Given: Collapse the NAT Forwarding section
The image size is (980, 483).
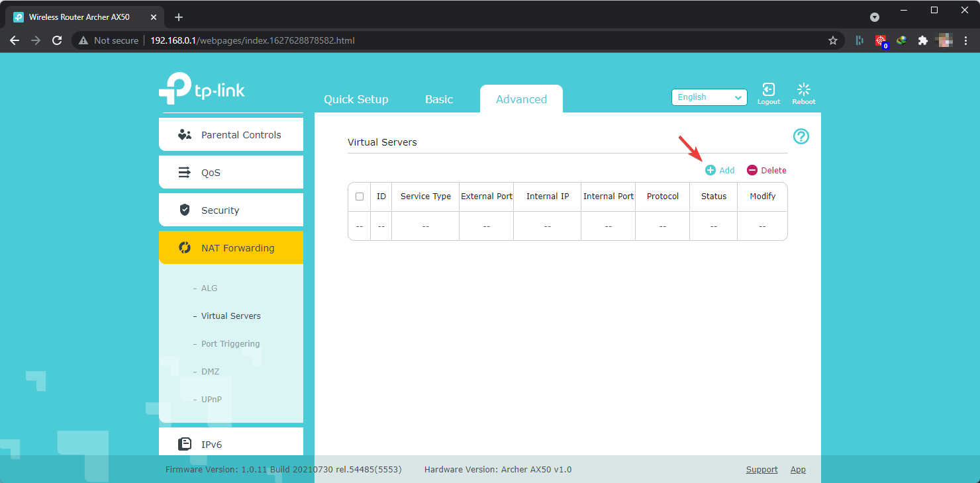Looking at the screenshot, I should pos(231,248).
